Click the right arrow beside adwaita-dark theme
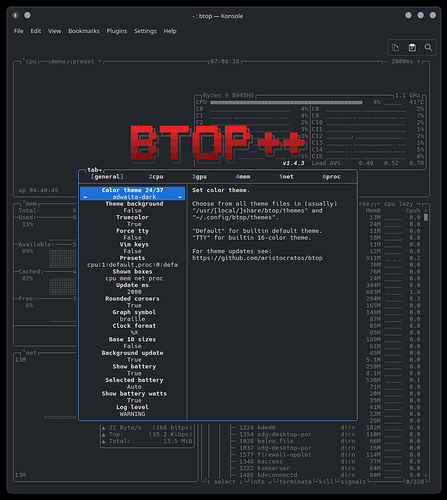 coord(180,197)
